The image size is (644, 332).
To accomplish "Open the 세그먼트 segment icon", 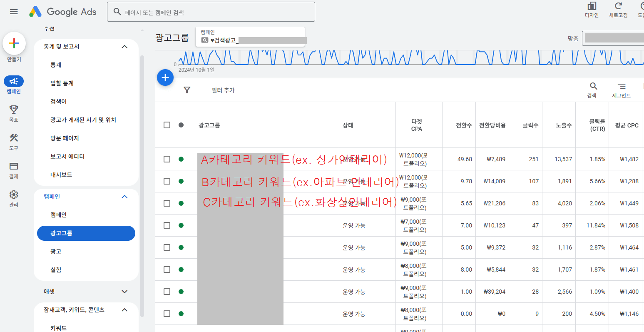I will 622,86.
